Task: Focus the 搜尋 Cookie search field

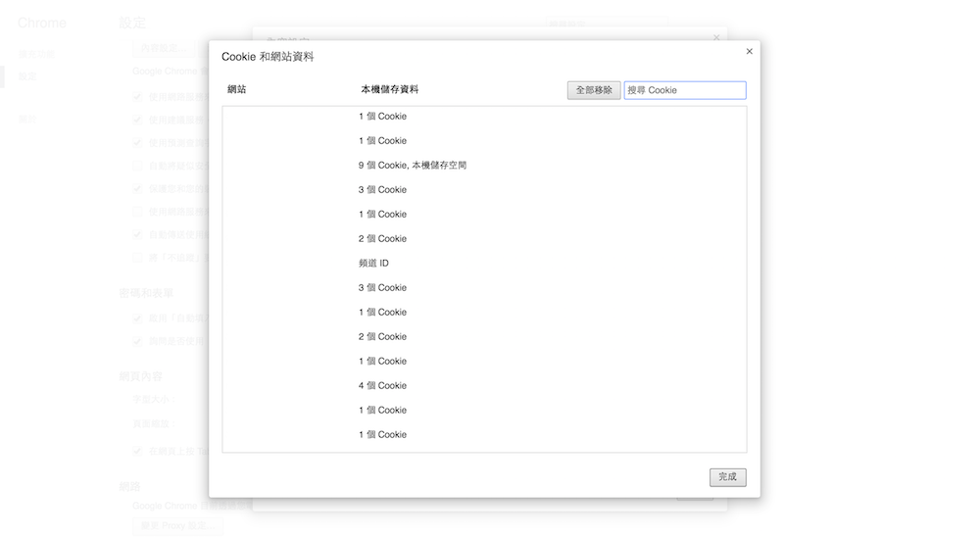Action: point(685,90)
